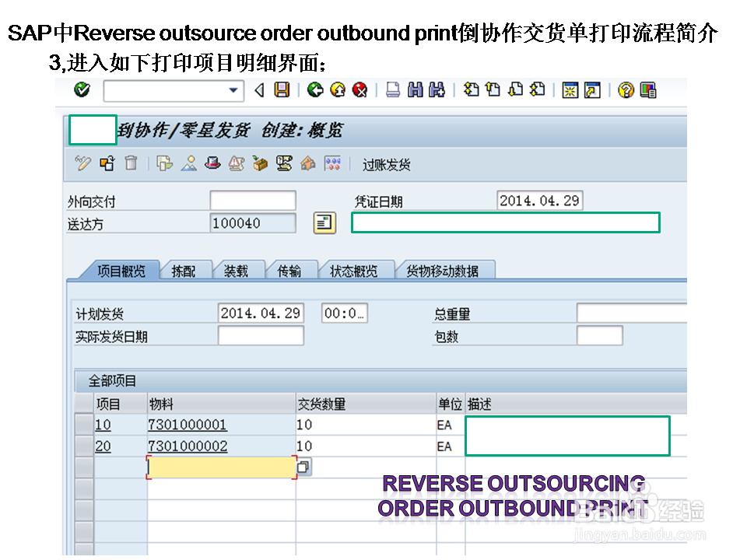This screenshot has height=560, width=747.
Task: Switch to 项目概览 tab
Action: [121, 271]
